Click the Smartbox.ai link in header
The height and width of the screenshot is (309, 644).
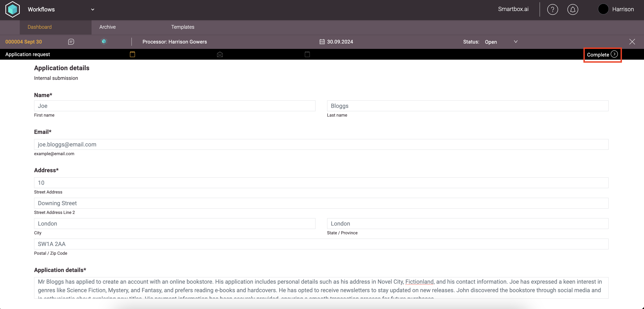click(x=513, y=9)
